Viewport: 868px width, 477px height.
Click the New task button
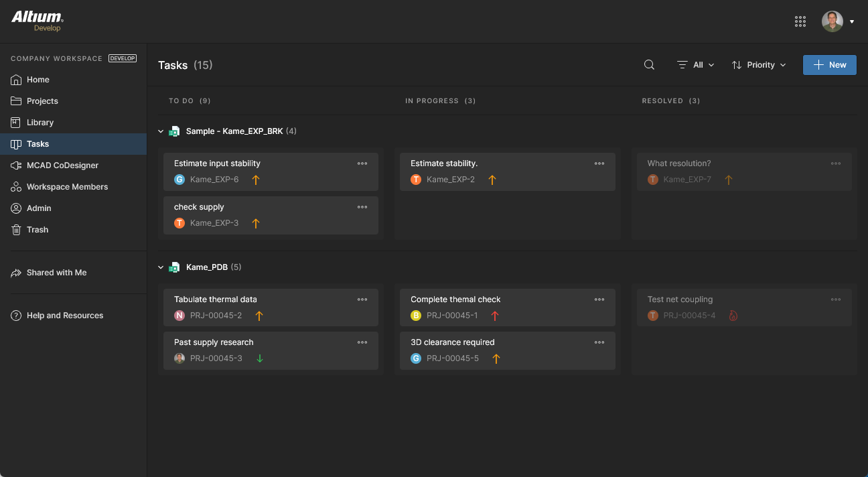click(829, 65)
